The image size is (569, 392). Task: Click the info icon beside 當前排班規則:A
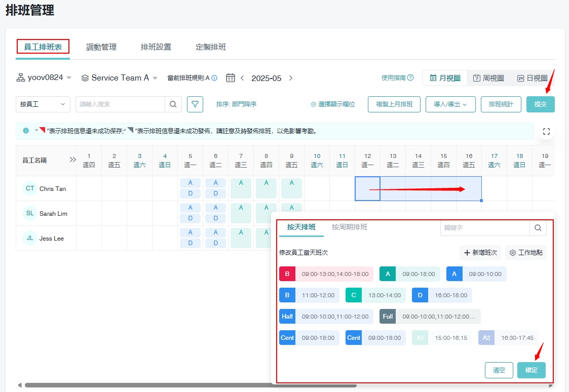(214, 78)
